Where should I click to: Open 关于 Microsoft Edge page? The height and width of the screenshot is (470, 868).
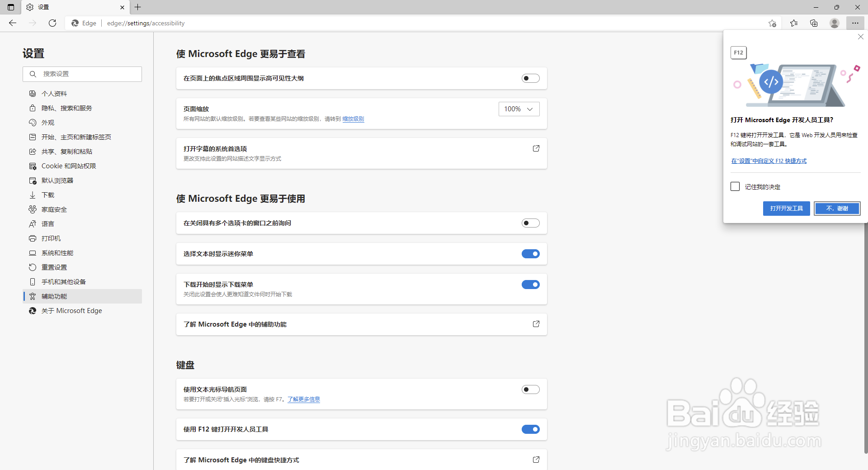[82, 311]
